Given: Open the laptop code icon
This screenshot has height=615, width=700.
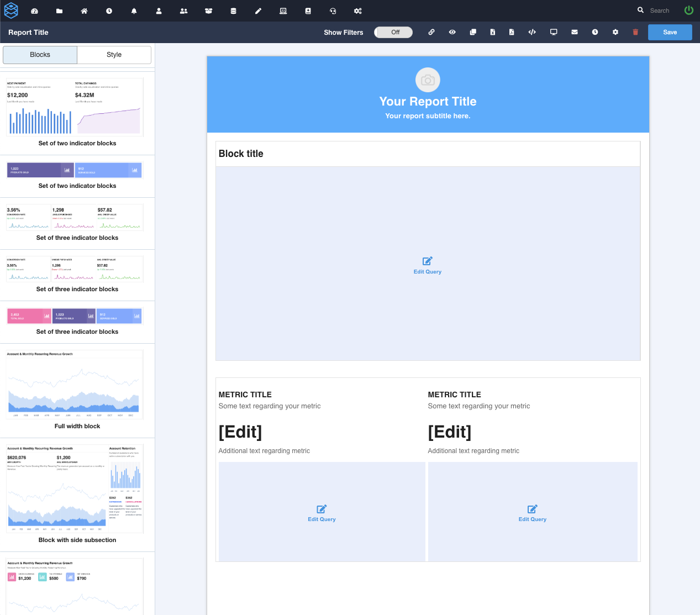Looking at the screenshot, I should pyautogui.click(x=283, y=11).
